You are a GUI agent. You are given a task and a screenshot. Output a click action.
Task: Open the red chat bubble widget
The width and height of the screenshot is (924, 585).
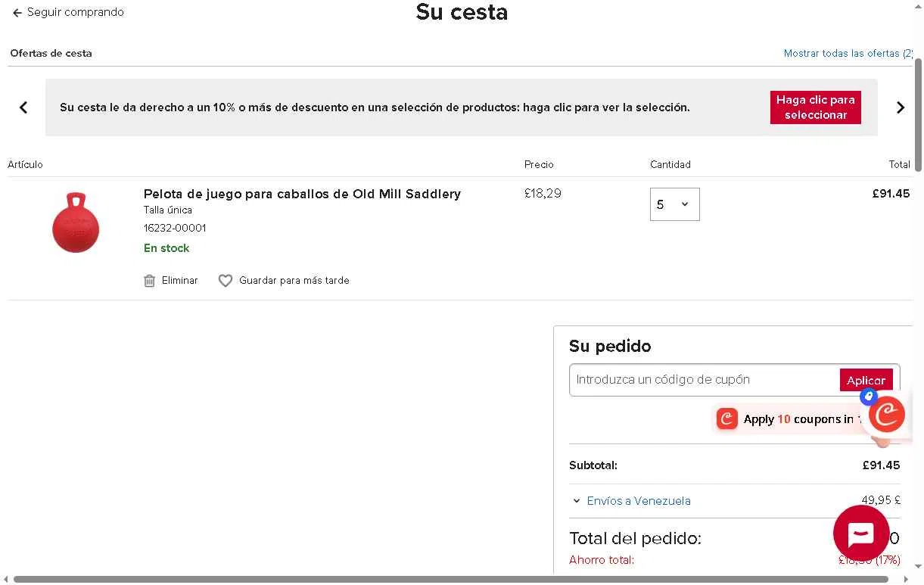(x=861, y=533)
